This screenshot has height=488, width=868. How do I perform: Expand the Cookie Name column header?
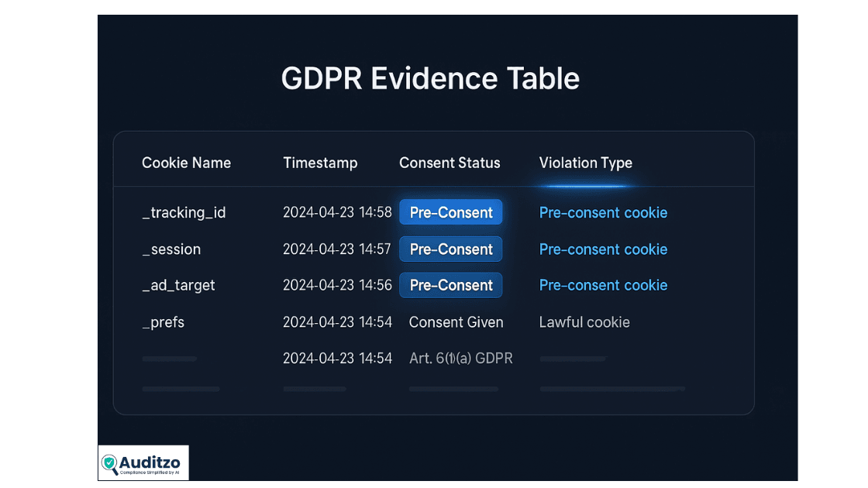(x=186, y=163)
